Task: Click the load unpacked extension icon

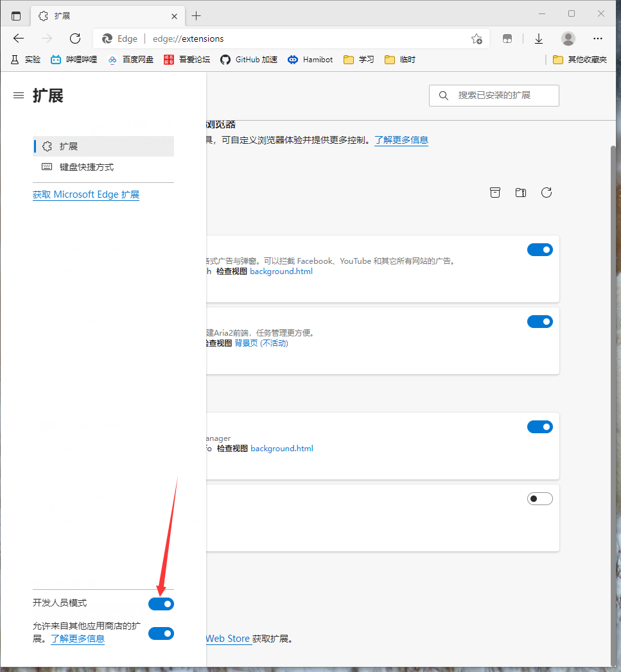Action: coord(495,193)
